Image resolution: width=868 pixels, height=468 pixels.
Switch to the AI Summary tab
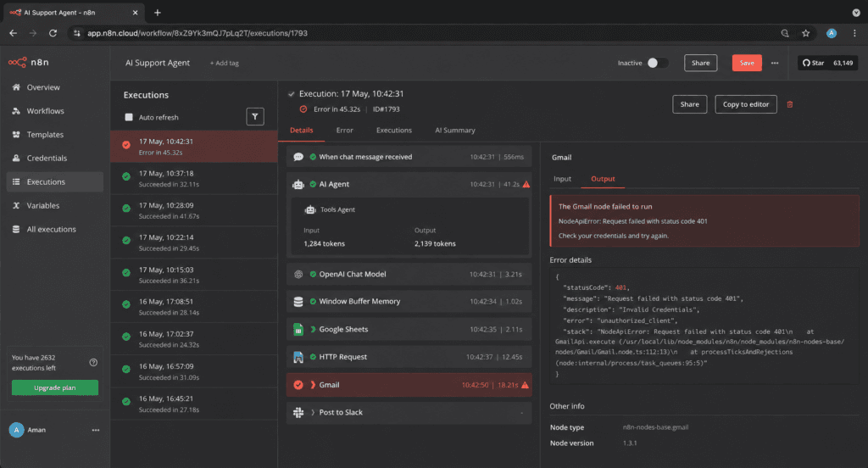click(x=455, y=131)
